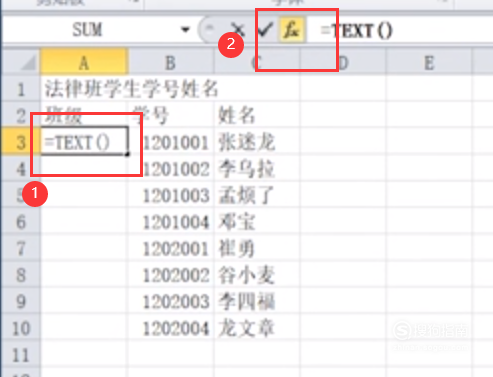
Task: Click the Name Box showing SUM
Action: 87,30
